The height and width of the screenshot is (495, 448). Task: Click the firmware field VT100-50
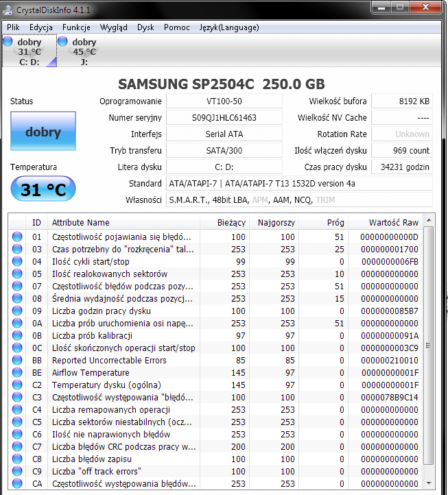[224, 101]
